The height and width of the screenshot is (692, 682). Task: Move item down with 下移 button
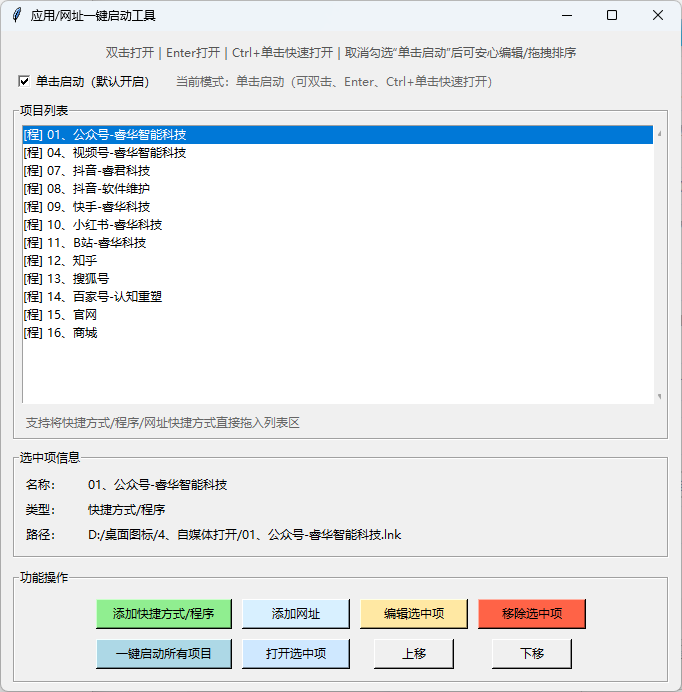(x=531, y=654)
